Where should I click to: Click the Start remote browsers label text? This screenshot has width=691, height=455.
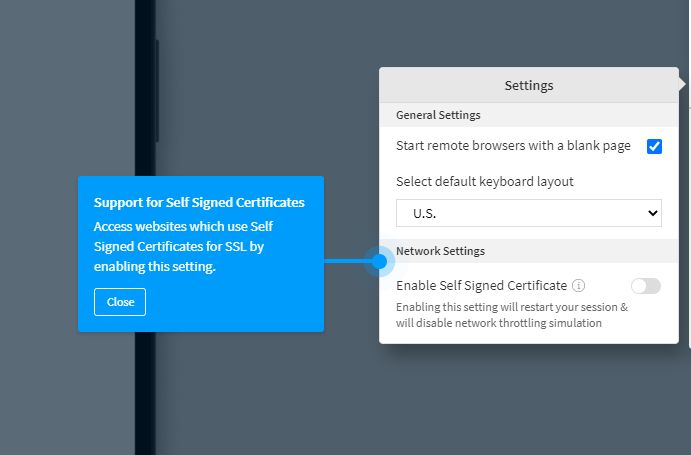(x=513, y=145)
